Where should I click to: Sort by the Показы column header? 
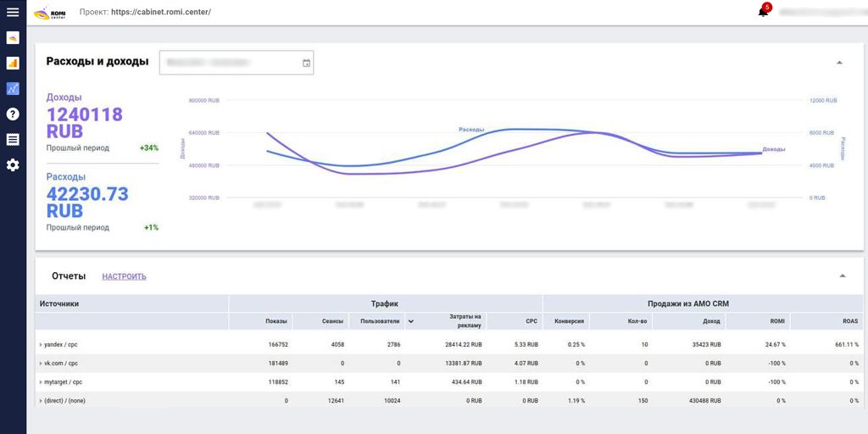[x=275, y=321]
